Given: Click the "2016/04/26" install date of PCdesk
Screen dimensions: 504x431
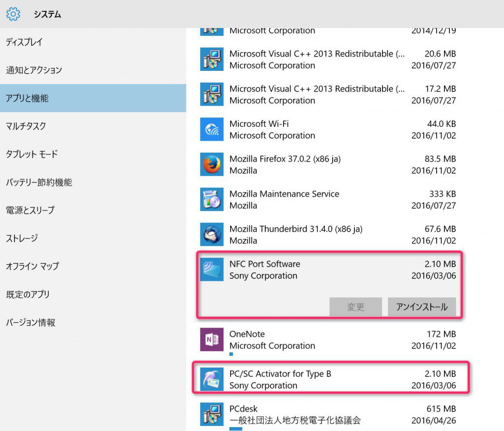Looking at the screenshot, I should point(434,420).
